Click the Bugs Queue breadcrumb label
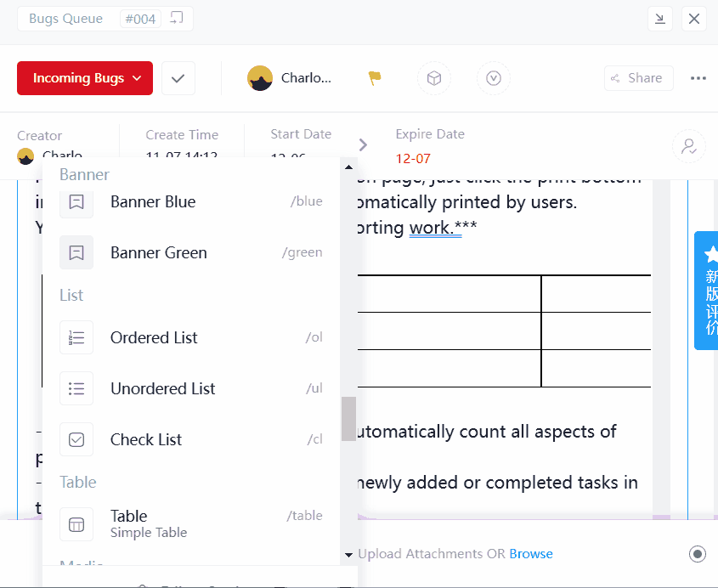Viewport: 718px width, 588px height. click(65, 19)
